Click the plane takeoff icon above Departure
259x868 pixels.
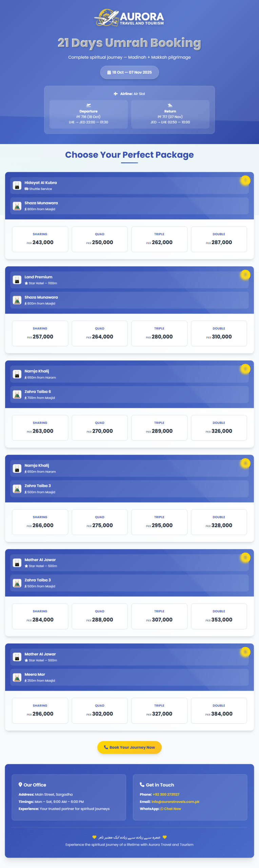88,105
